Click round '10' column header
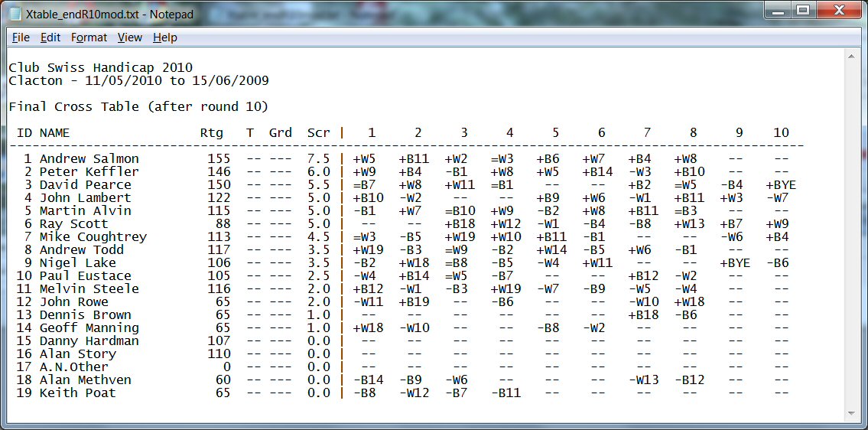 coord(781,133)
